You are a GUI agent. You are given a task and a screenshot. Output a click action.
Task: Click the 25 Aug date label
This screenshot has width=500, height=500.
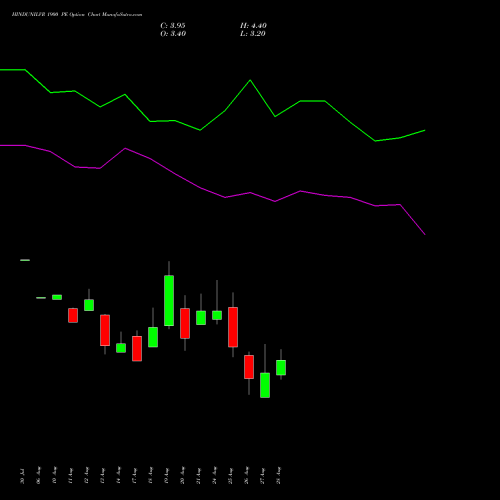click(230, 475)
